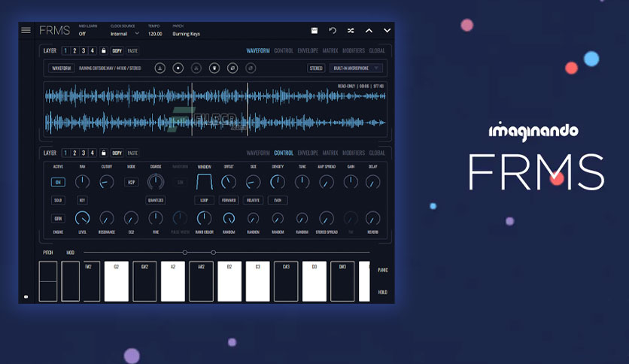The height and width of the screenshot is (364, 629).
Task: Click the Tune knob
Action: tap(302, 182)
